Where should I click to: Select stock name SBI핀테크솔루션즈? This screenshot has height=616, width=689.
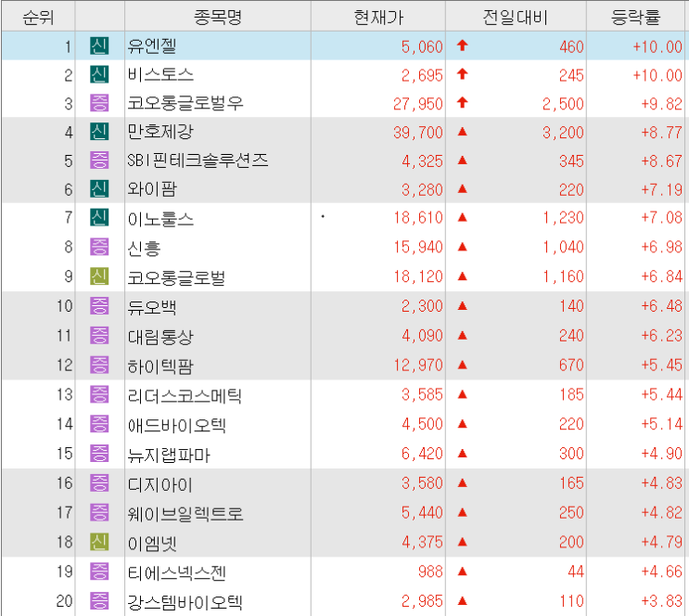pyautogui.click(x=198, y=160)
